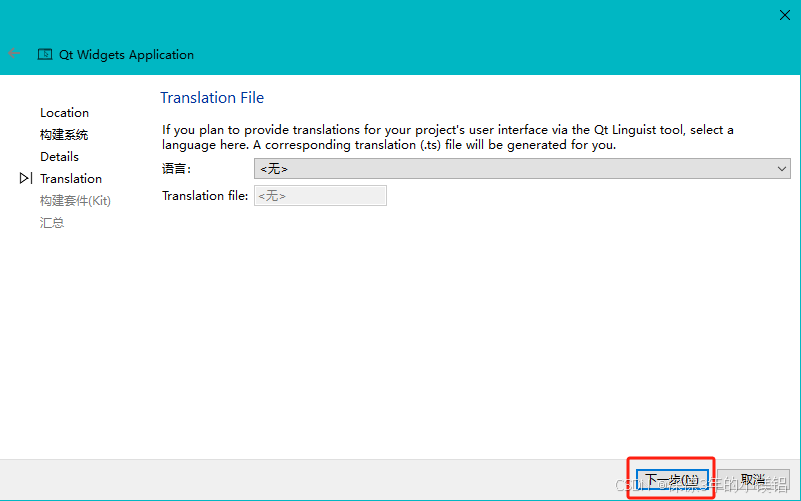Select the Location step in sidebar
This screenshot has height=501, width=801.
point(64,112)
